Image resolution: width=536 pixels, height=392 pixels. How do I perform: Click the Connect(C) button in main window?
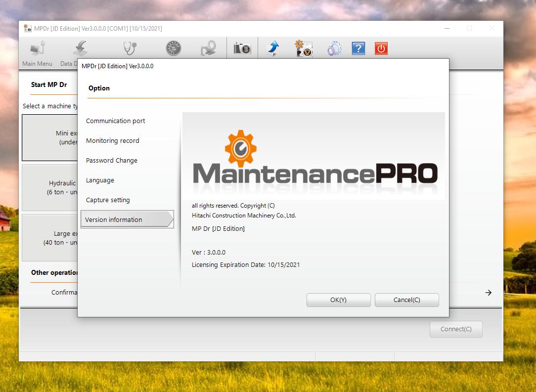[456, 329]
